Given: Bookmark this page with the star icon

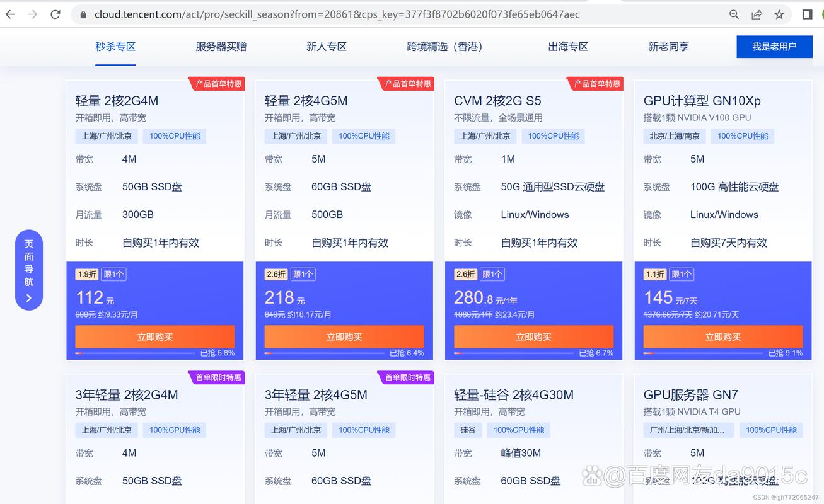Looking at the screenshot, I should click(x=779, y=14).
